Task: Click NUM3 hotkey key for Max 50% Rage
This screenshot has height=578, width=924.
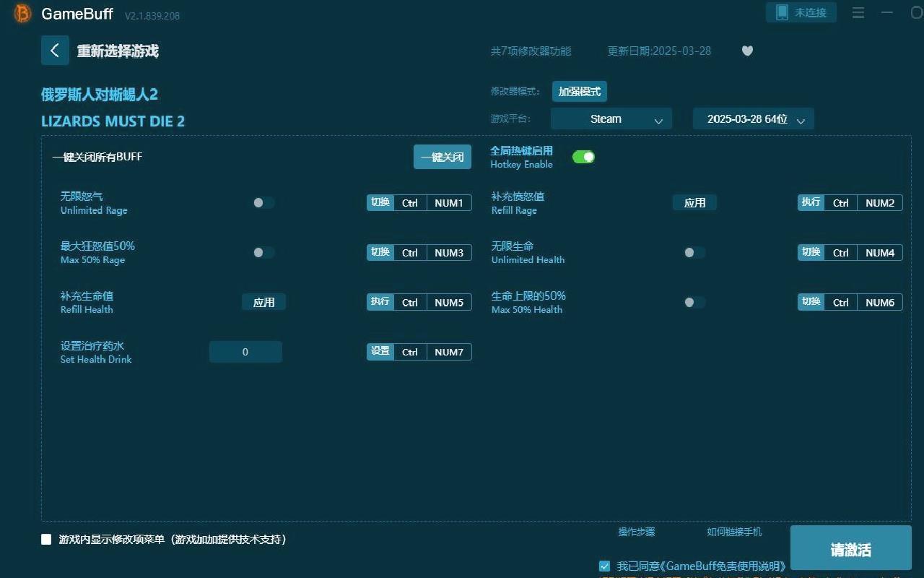Action: [449, 253]
